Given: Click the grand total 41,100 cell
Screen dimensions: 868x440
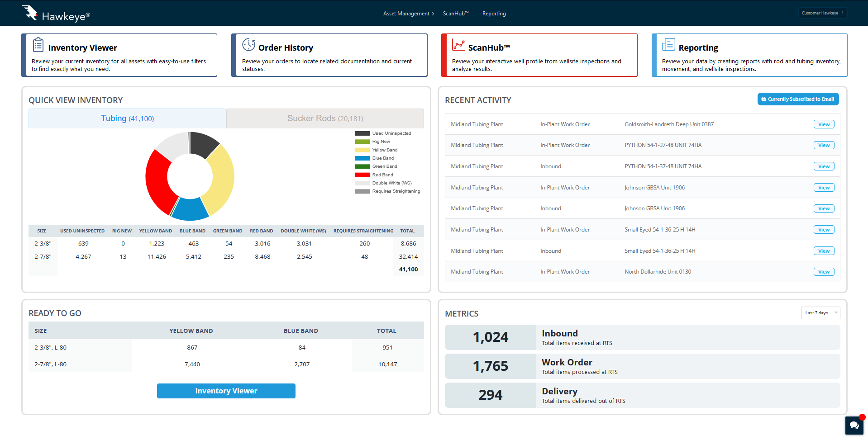Looking at the screenshot, I should tap(408, 270).
